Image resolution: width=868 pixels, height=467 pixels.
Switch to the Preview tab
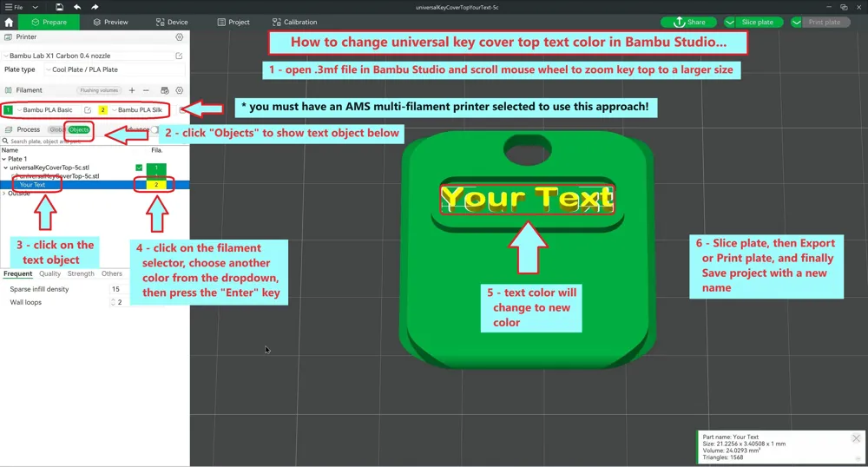(110, 22)
